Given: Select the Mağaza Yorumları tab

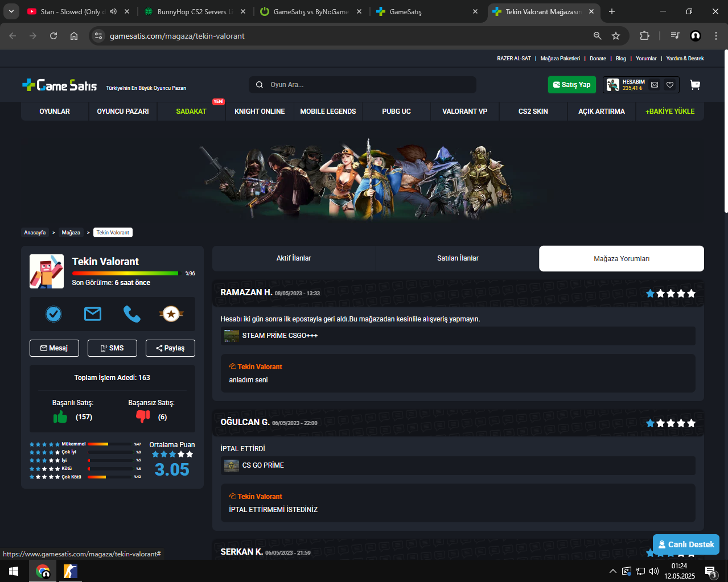Looking at the screenshot, I should click(x=622, y=258).
